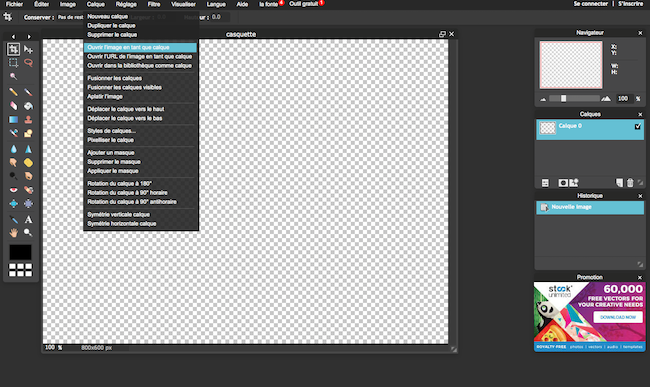Viewport: 650px width, 387px height.
Task: Select the Spot Heal bandage tool
Action: point(28,190)
